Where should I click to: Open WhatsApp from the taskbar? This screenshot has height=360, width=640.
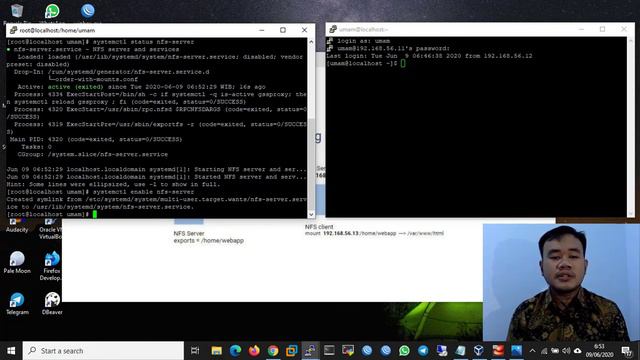(404, 351)
